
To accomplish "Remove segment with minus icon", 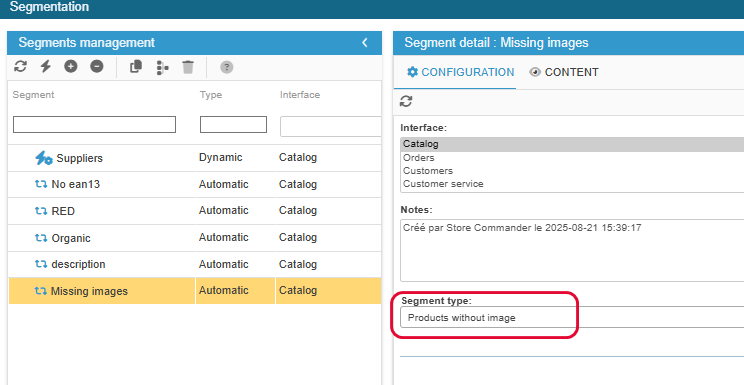I will 97,66.
